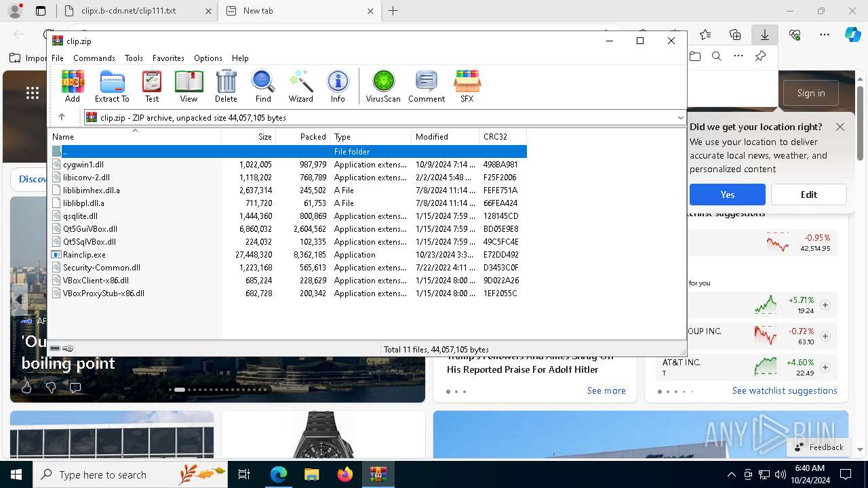Viewport: 868px width, 488px height.
Task: Show hidden system tray icons
Action: [x=731, y=474]
